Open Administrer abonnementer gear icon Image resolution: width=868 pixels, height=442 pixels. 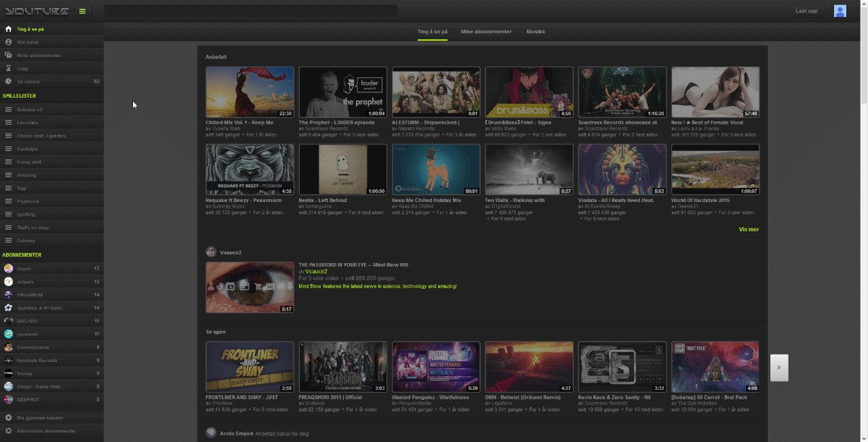coord(8,431)
